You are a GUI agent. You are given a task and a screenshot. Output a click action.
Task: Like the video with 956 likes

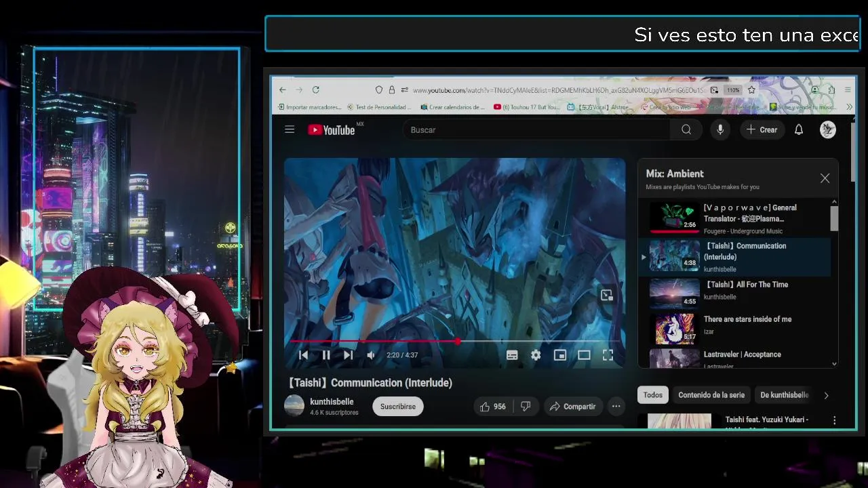pyautogui.click(x=493, y=407)
